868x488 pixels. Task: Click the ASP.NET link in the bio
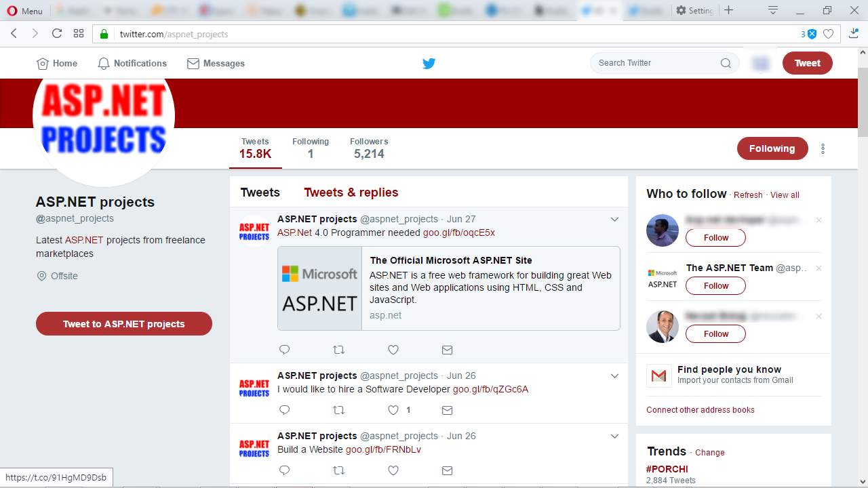[84, 240]
